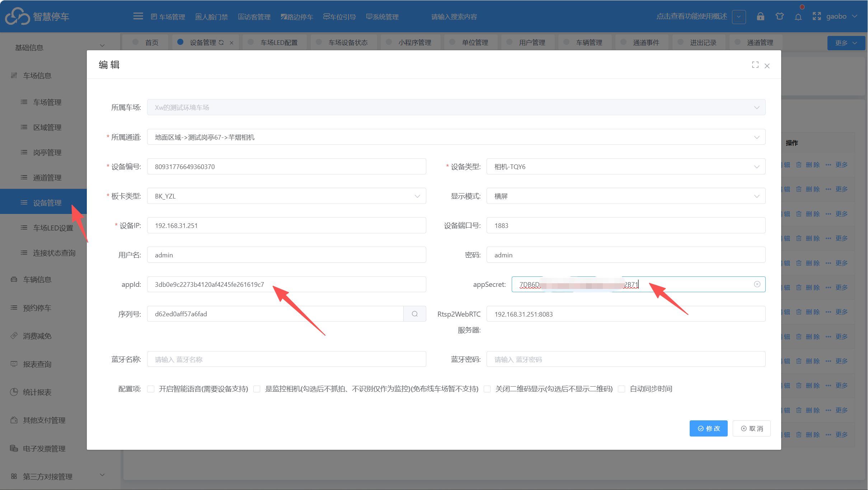Close the edit dialog with the X icon
Screen dimensions: 868x490
[767, 66]
